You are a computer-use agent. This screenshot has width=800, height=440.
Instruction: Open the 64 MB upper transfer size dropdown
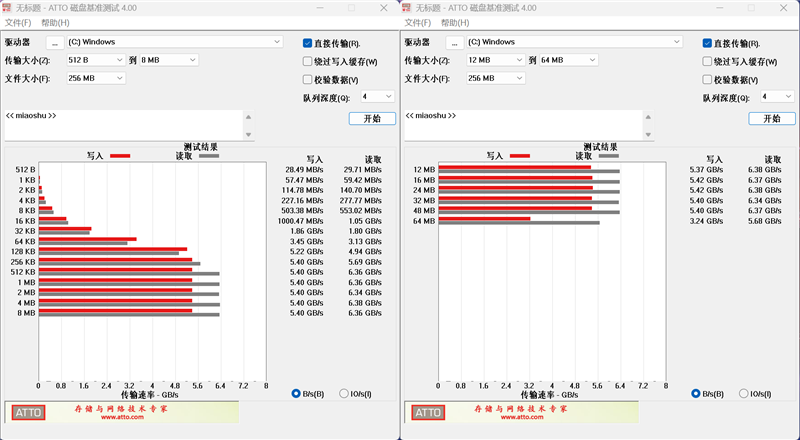pyautogui.click(x=568, y=60)
